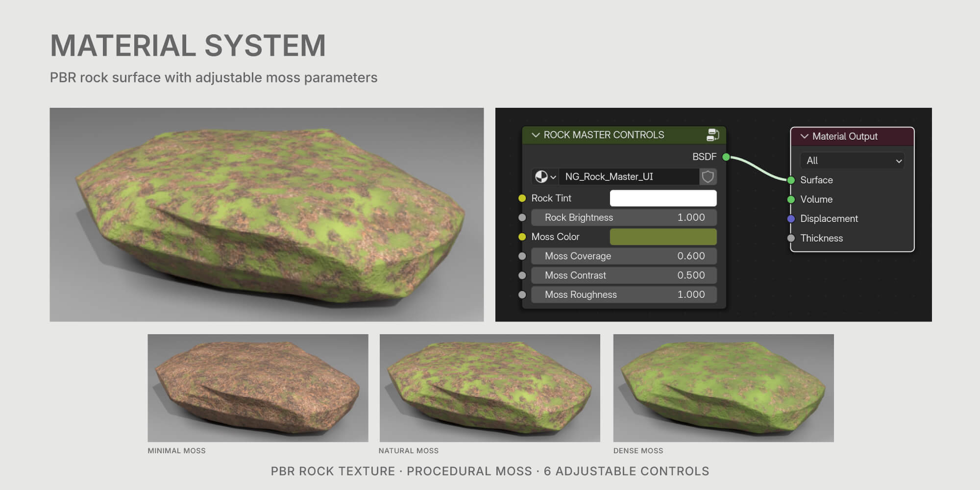Open the All target dropdown
Screen dimensions: 980x490
pyautogui.click(x=852, y=161)
